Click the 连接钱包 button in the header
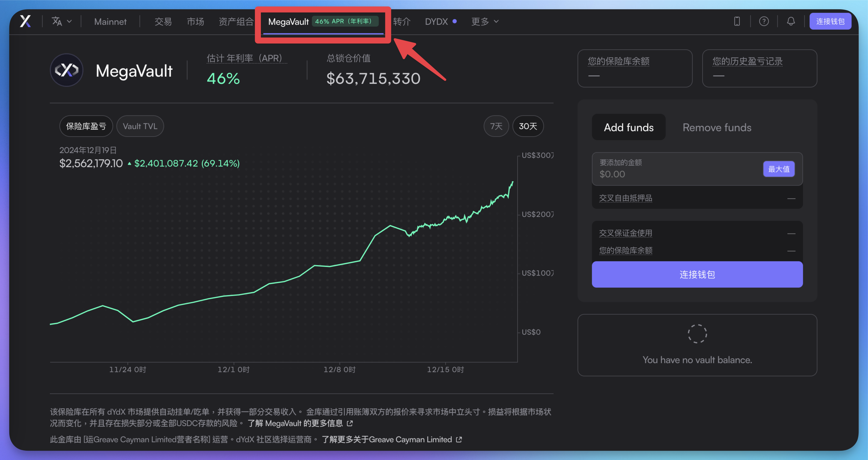 830,21
